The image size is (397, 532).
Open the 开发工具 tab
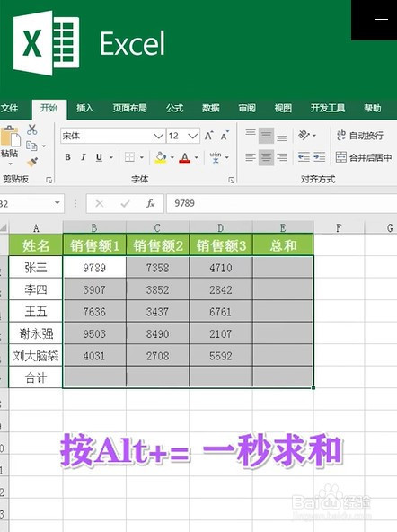tap(328, 108)
